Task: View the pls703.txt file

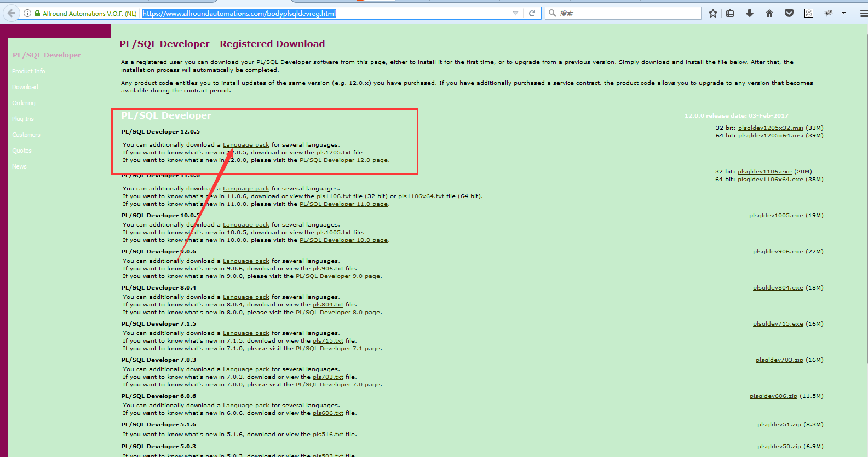Action: pos(328,377)
